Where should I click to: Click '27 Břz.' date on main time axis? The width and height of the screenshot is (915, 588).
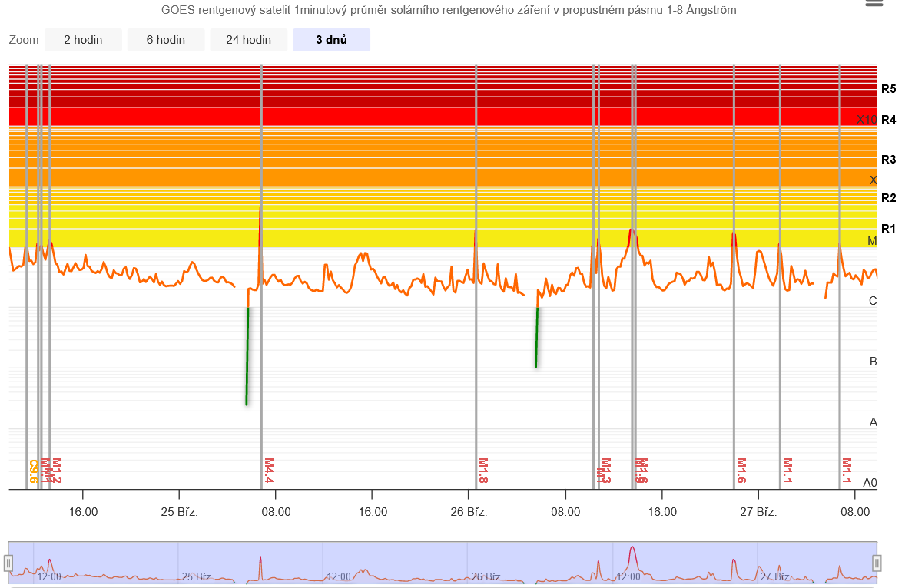pos(758,512)
